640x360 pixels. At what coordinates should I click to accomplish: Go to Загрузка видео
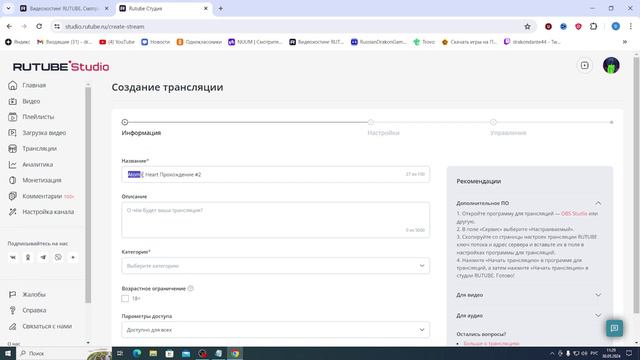click(37, 133)
